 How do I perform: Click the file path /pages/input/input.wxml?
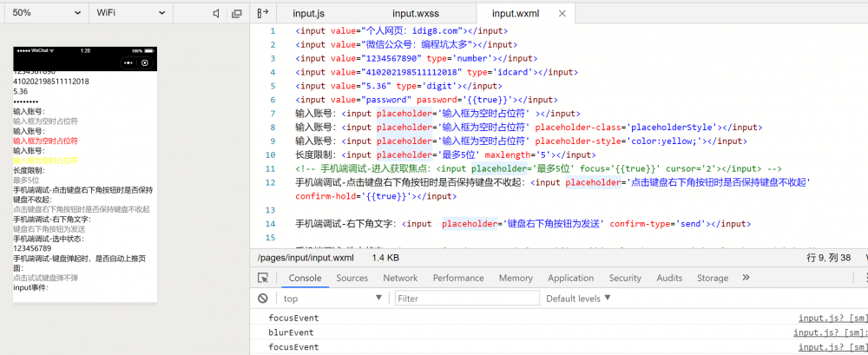tap(306, 258)
